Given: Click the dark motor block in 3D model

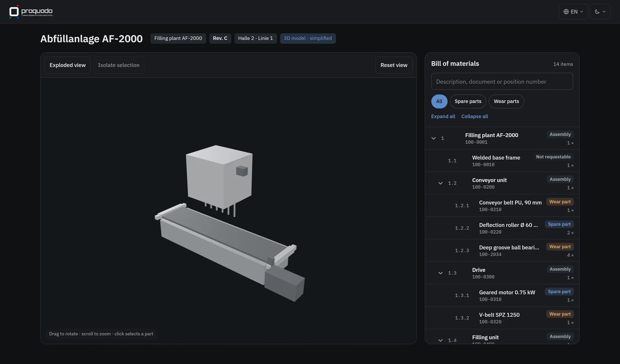Looking at the screenshot, I should pyautogui.click(x=285, y=283).
